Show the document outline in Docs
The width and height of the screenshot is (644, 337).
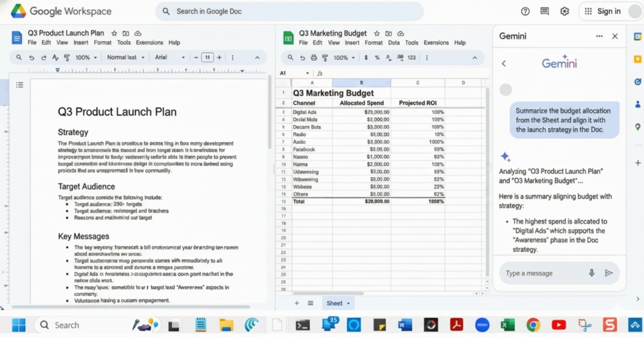pos(20,85)
